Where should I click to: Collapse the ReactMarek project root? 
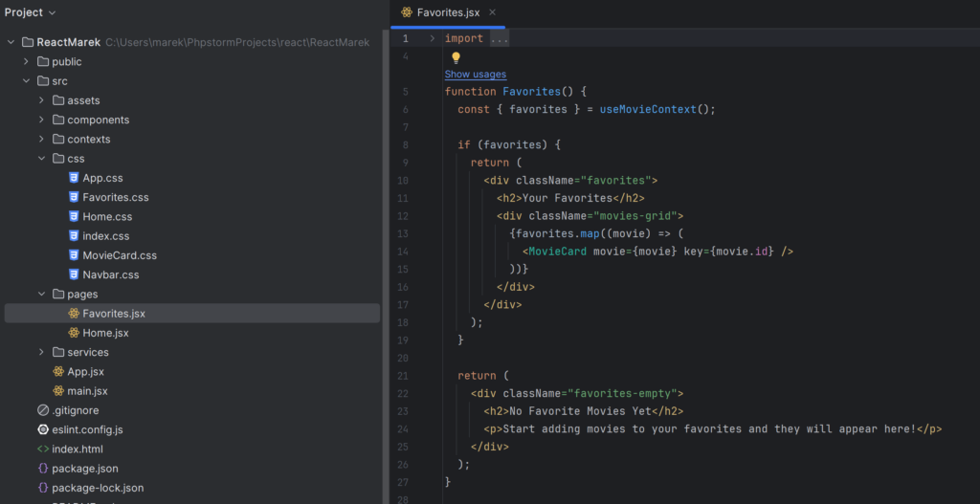click(x=11, y=42)
